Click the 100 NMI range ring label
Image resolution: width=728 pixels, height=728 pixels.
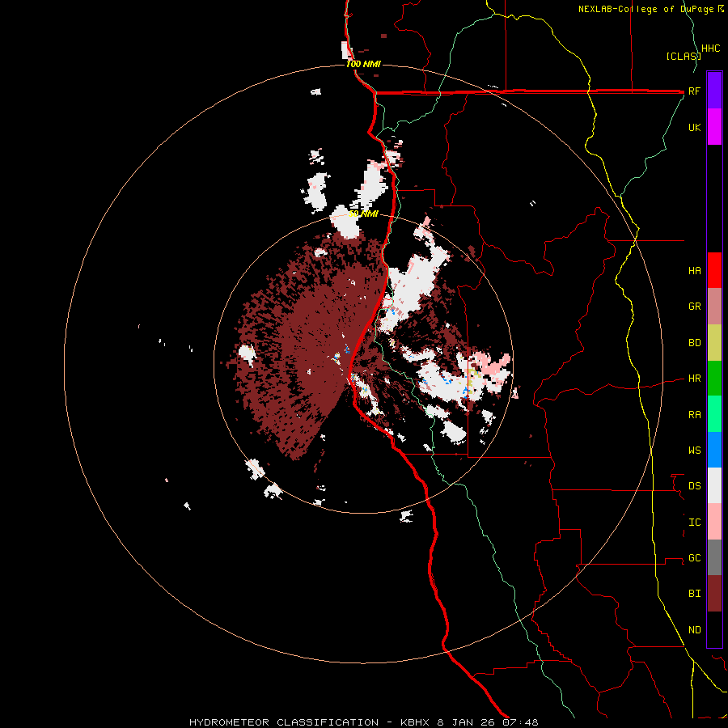point(363,64)
